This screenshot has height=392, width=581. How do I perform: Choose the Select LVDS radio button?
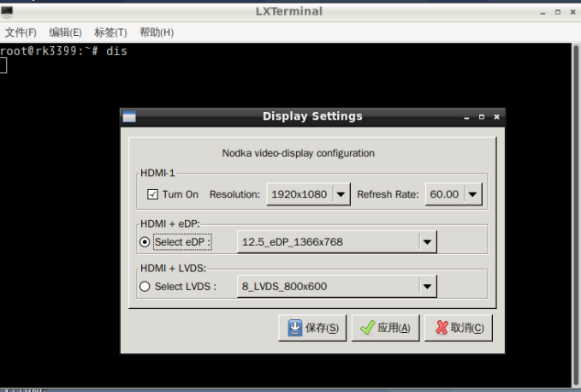(145, 287)
